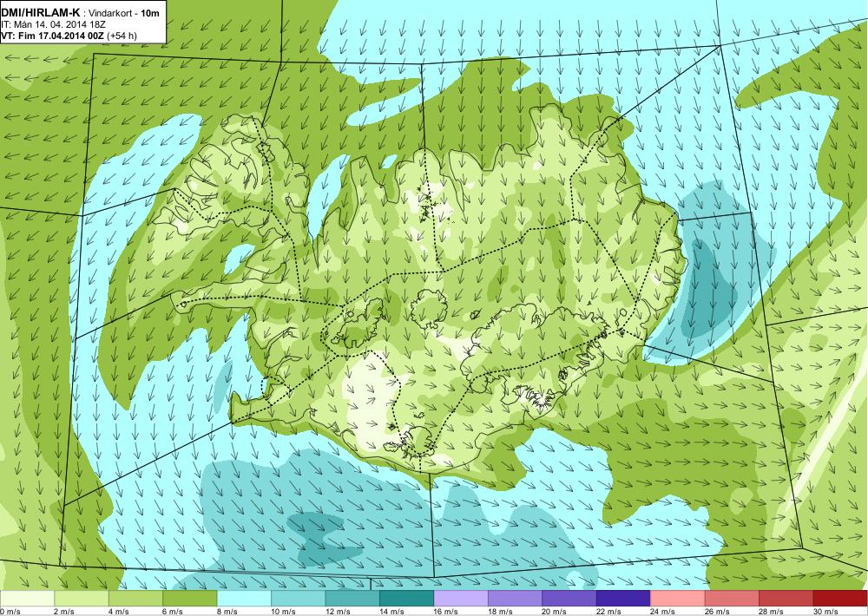Click the 8–10 m/s light cyan legend swatch
868x616 pixels.
pos(244,599)
